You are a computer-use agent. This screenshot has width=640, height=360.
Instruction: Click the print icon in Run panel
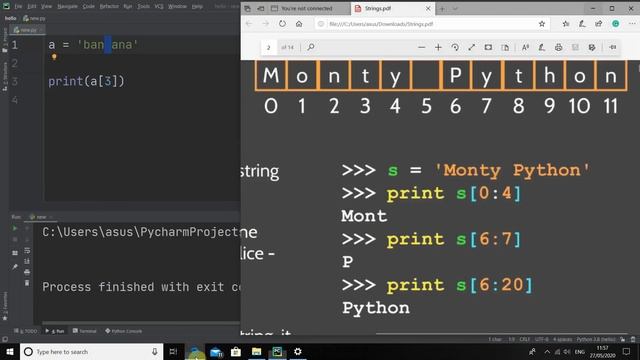(x=27, y=272)
